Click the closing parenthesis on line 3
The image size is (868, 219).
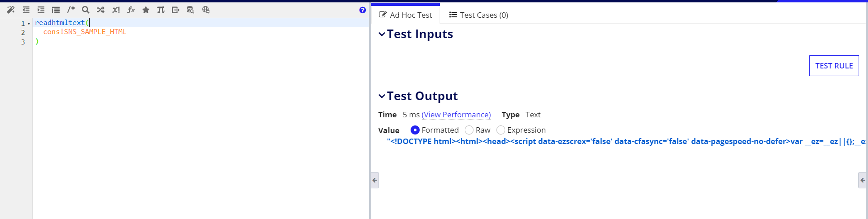(37, 41)
